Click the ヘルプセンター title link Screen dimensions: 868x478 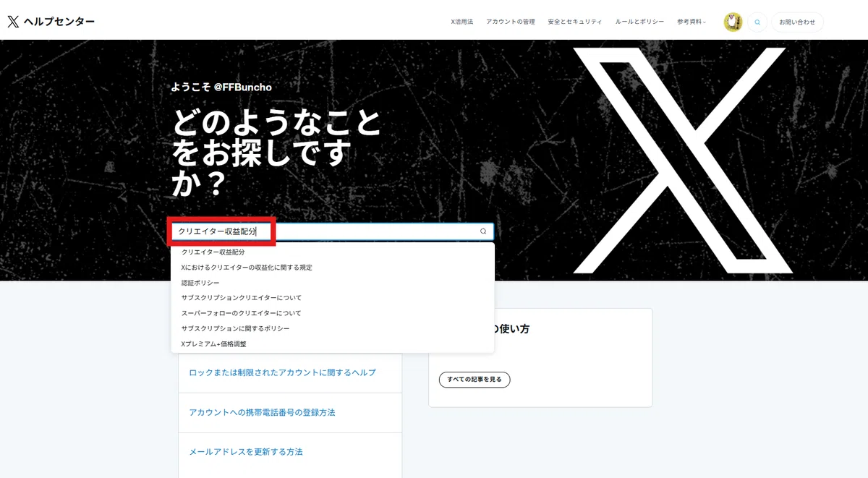59,22
